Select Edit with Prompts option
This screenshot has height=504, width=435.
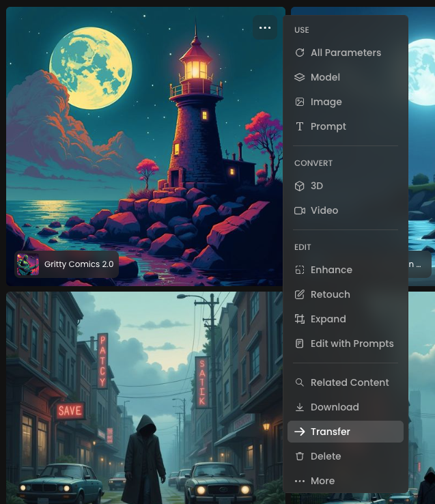coord(351,344)
